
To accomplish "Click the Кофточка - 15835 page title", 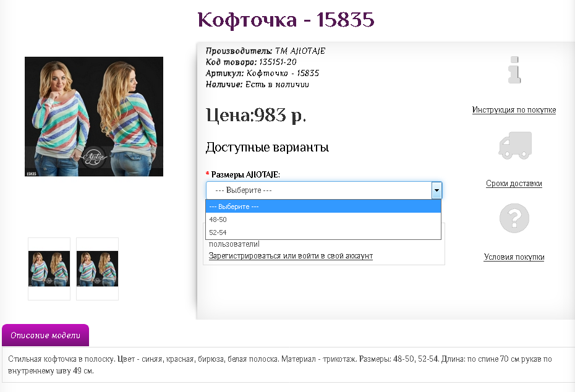I will [286, 20].
